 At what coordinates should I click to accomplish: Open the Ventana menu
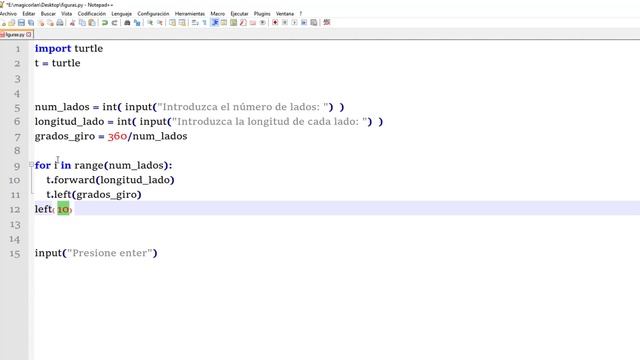(285, 14)
